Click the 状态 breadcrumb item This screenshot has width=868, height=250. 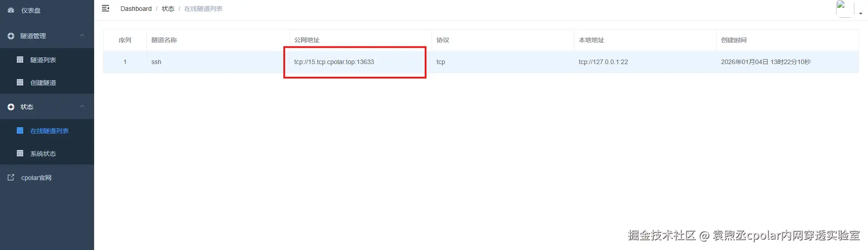168,9
